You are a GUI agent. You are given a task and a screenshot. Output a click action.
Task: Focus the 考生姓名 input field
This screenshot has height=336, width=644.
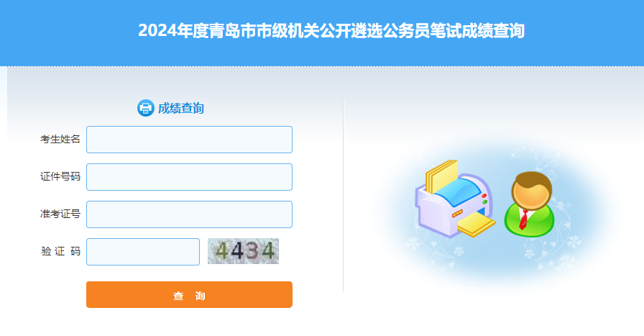189,140
